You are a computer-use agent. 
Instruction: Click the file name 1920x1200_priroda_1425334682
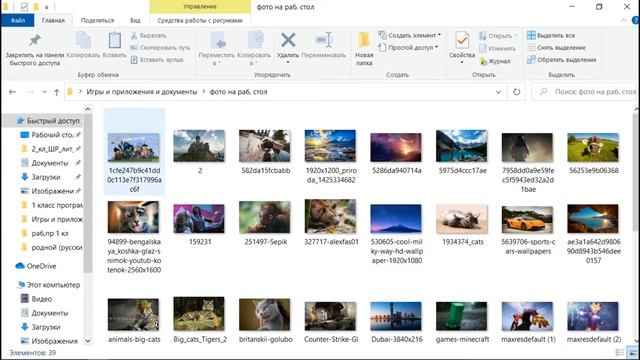(x=331, y=175)
